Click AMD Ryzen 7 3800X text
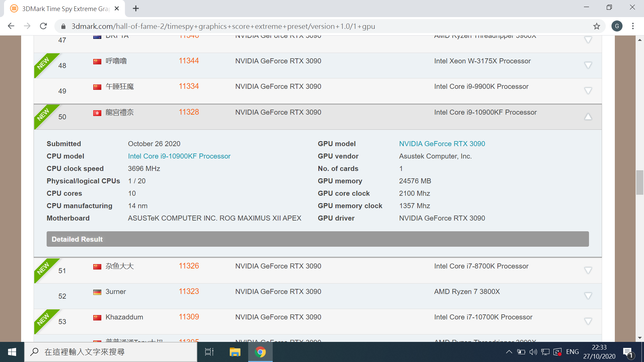Screen dimensions: 644x362 coord(467,292)
